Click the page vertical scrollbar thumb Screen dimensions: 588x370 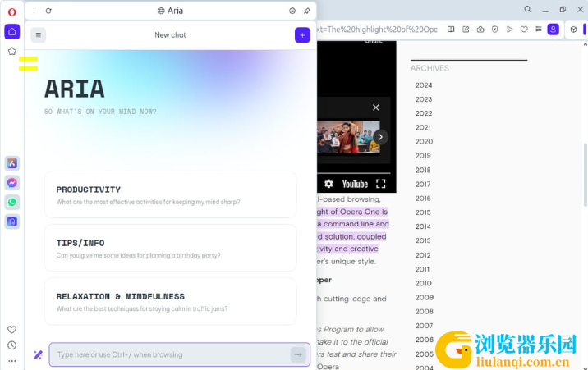585,175
